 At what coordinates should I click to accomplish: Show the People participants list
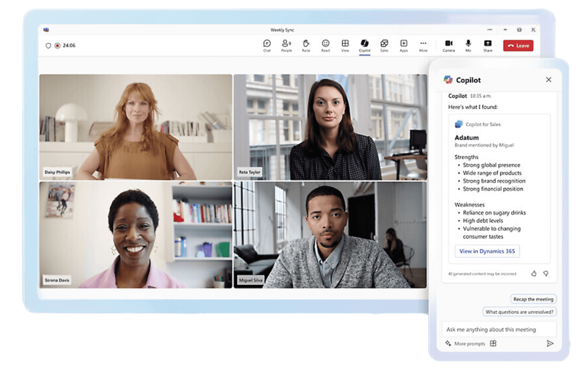click(286, 46)
